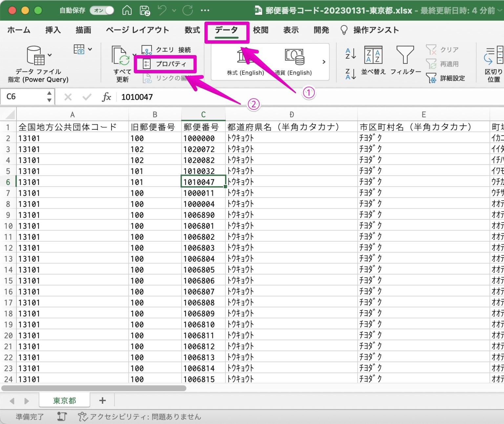Switch to the 校閲 ribbon tab
504x424 pixels.
[261, 30]
